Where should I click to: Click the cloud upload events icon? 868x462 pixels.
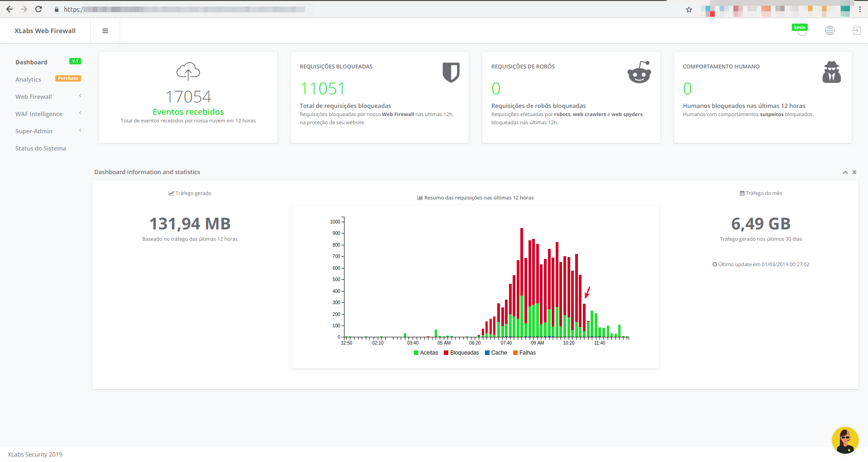click(x=188, y=72)
